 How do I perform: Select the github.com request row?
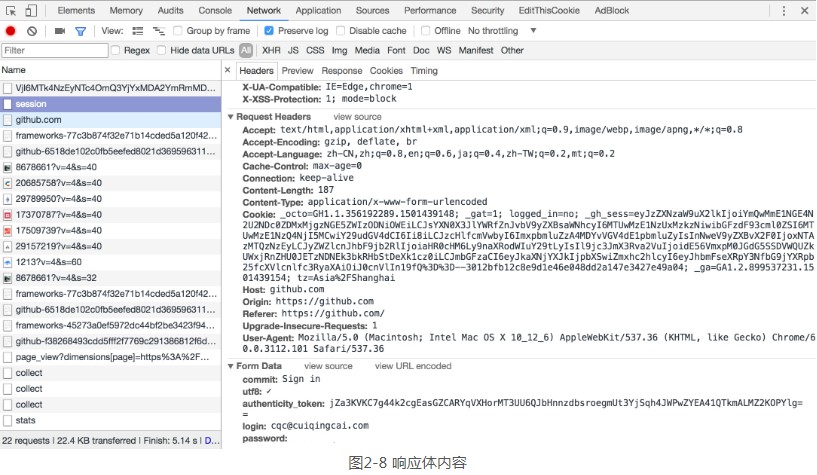[110, 120]
